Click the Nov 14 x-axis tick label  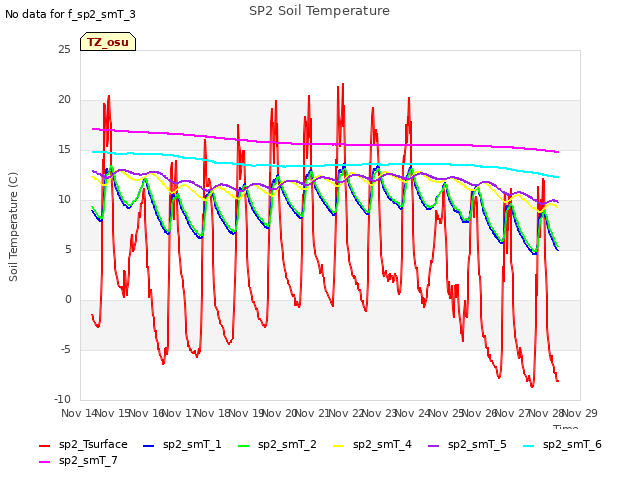tap(79, 413)
